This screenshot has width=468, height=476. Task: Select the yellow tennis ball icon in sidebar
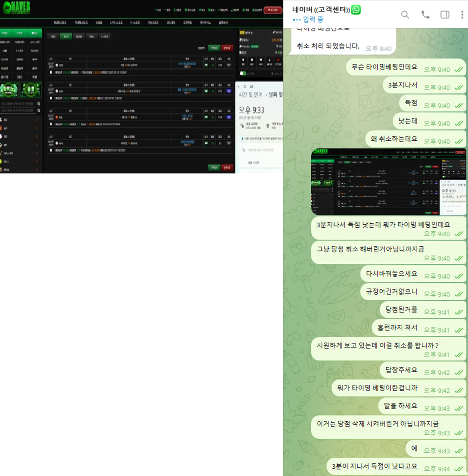pyautogui.click(x=1, y=161)
